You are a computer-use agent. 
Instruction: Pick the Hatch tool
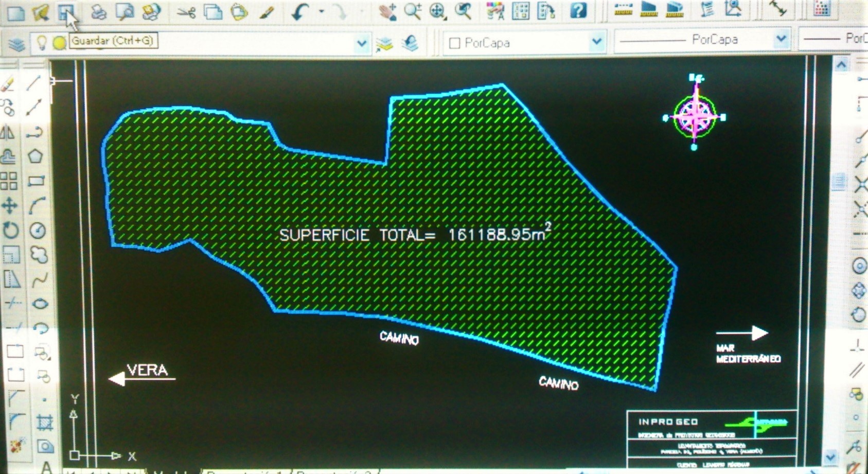(44, 423)
